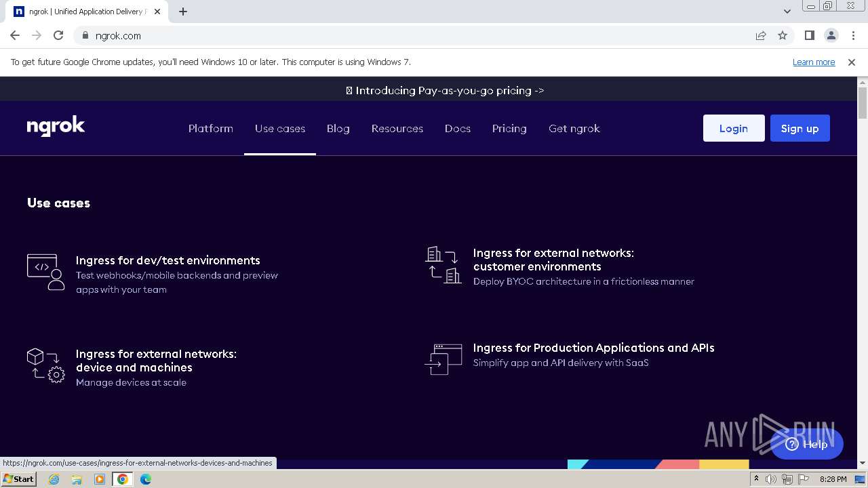Click the volume speaker tray icon
The height and width of the screenshot is (488, 868).
pos(771,479)
